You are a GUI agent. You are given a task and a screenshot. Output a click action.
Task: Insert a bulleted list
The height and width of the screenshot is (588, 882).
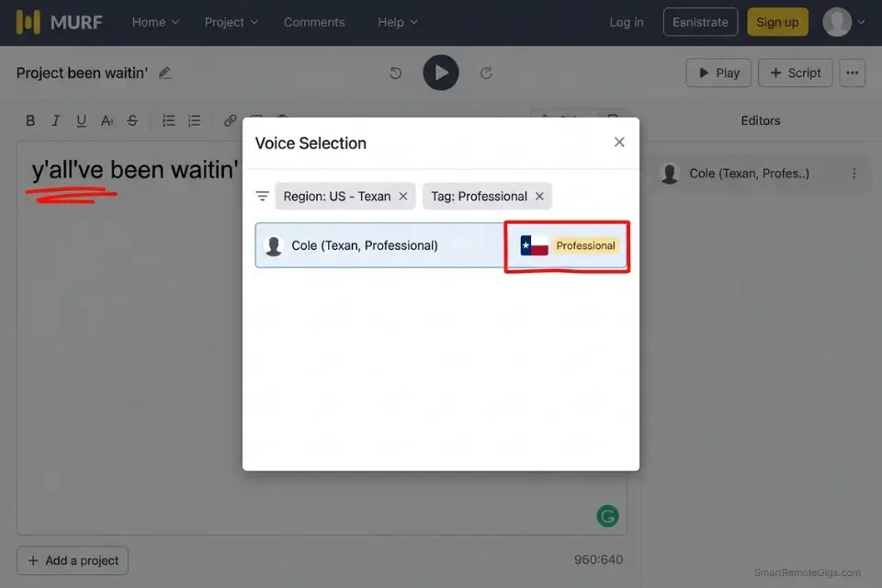click(168, 120)
